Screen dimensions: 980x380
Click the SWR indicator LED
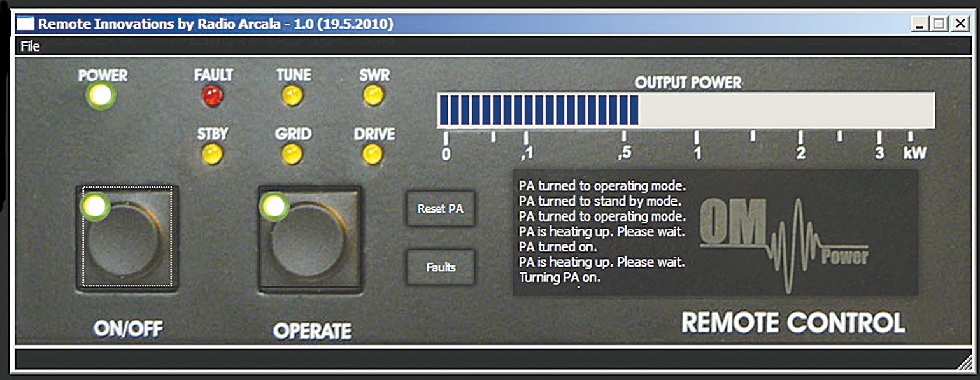[373, 96]
